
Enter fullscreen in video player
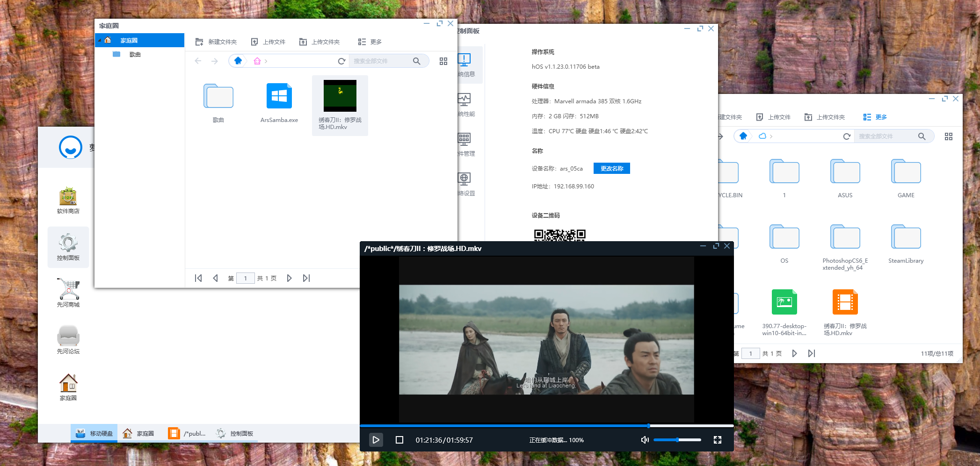(x=718, y=440)
